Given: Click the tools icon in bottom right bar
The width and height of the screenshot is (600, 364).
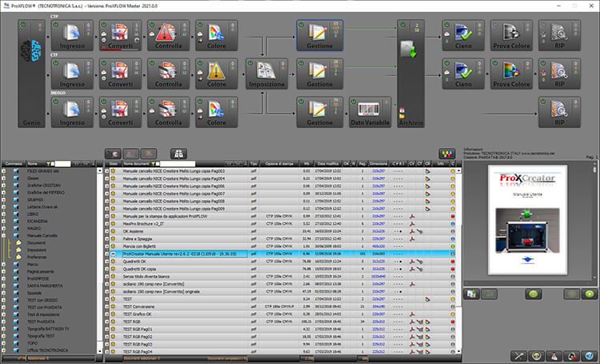Looking at the screenshot, I should pos(518,356).
